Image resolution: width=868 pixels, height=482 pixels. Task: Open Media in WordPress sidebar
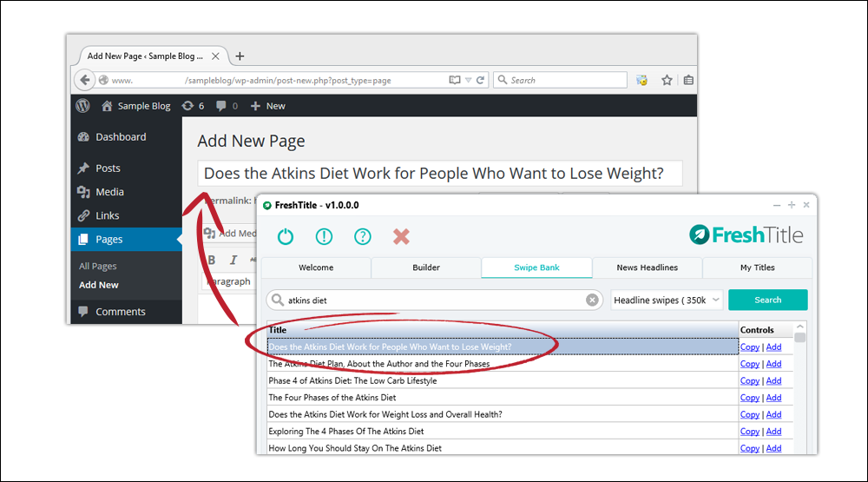point(109,192)
